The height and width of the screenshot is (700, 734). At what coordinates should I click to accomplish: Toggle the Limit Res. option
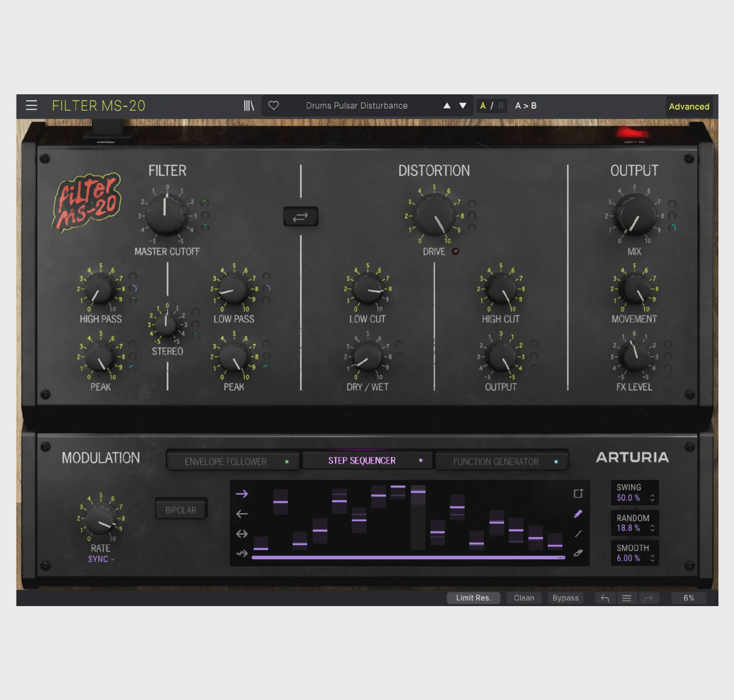click(x=473, y=598)
